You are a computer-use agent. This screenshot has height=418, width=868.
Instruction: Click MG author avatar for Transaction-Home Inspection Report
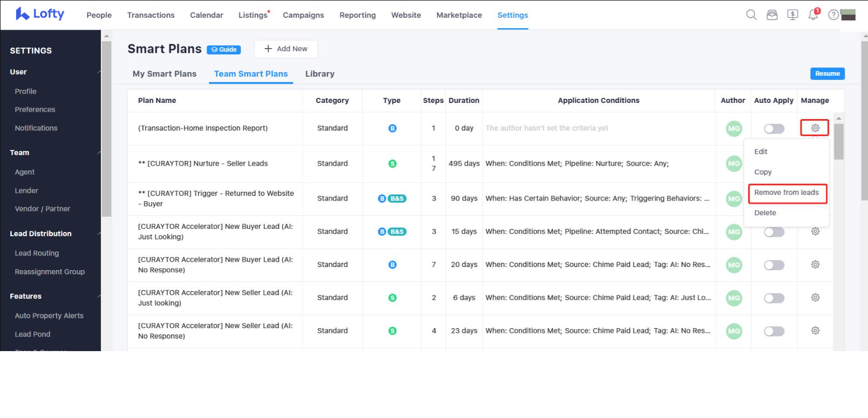(x=734, y=129)
